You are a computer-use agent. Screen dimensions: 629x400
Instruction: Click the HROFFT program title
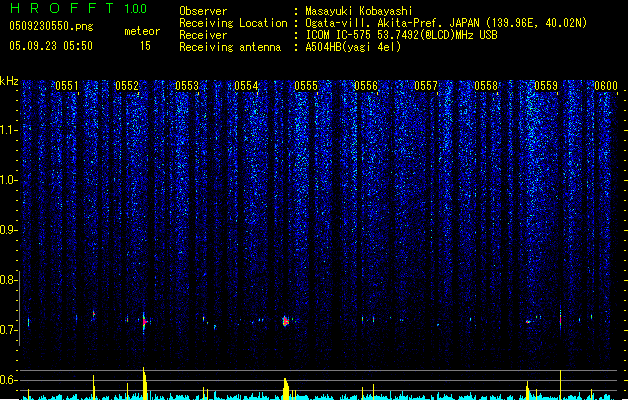62,8
